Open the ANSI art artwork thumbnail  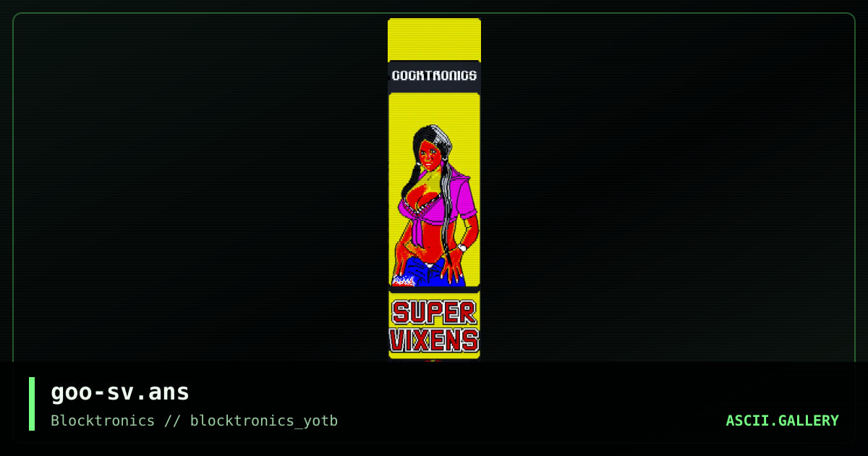click(434, 189)
